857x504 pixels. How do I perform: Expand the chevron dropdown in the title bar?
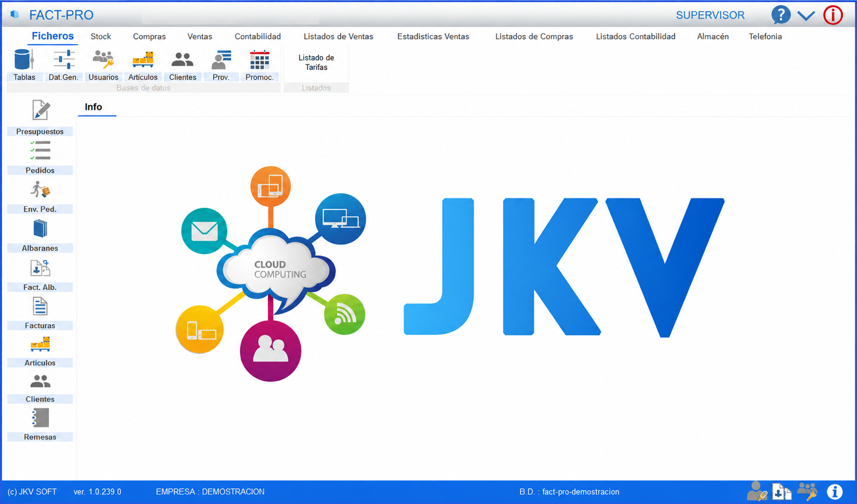(x=806, y=16)
